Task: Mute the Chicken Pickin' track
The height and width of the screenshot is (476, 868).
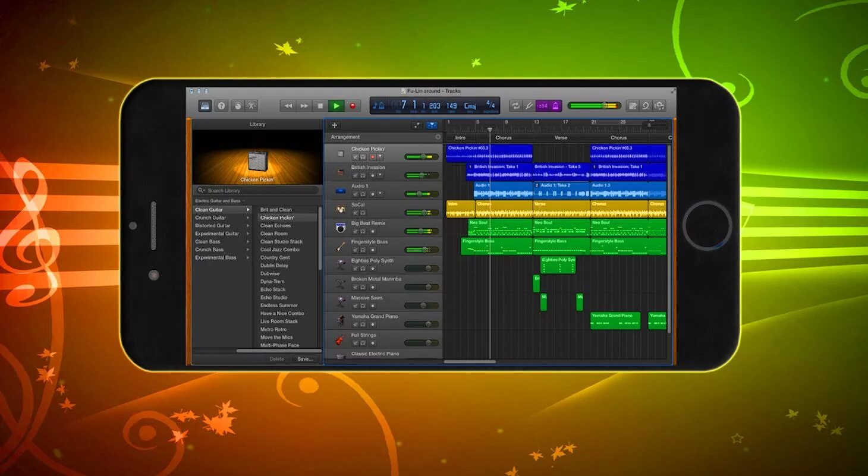Action: [355, 157]
